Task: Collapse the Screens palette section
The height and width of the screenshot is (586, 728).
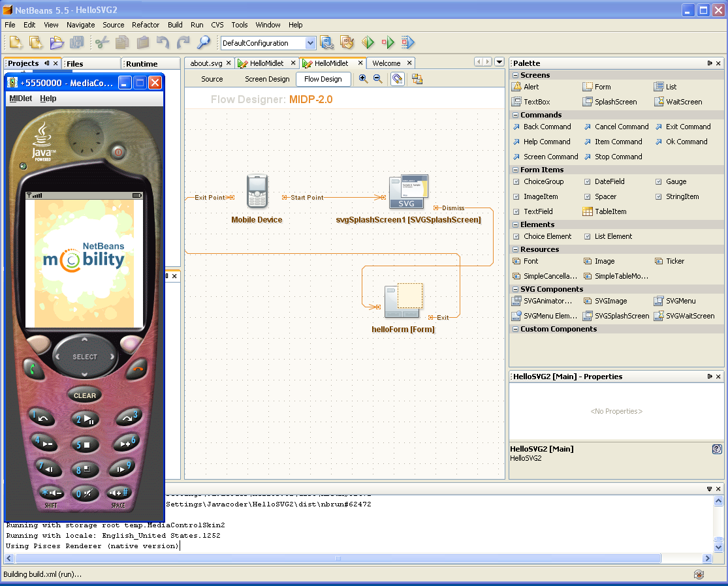Action: (x=515, y=75)
